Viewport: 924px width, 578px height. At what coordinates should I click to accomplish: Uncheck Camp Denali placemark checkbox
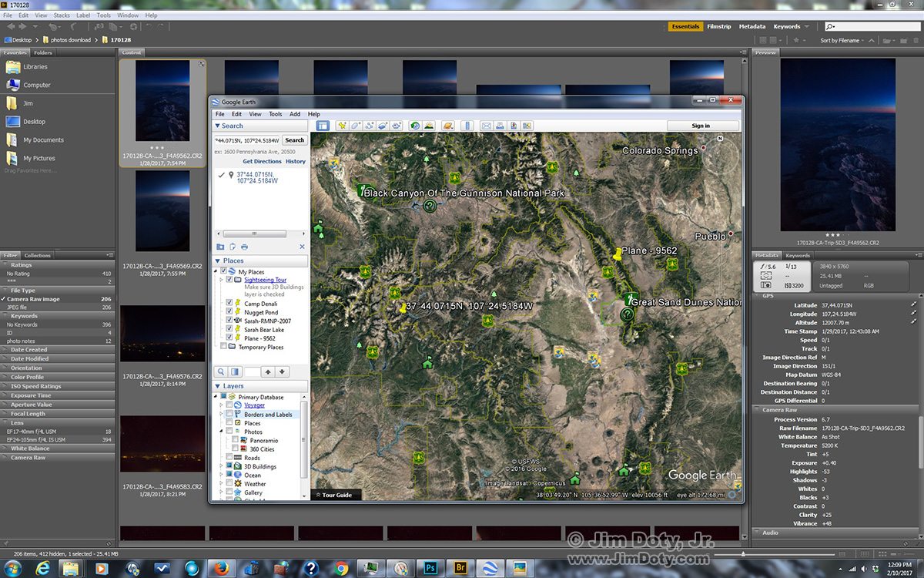pyautogui.click(x=229, y=304)
